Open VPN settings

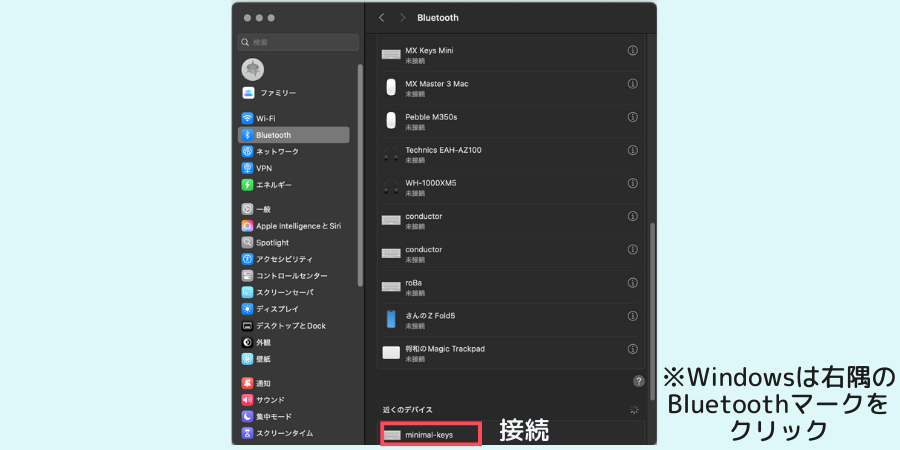pyautogui.click(x=294, y=168)
